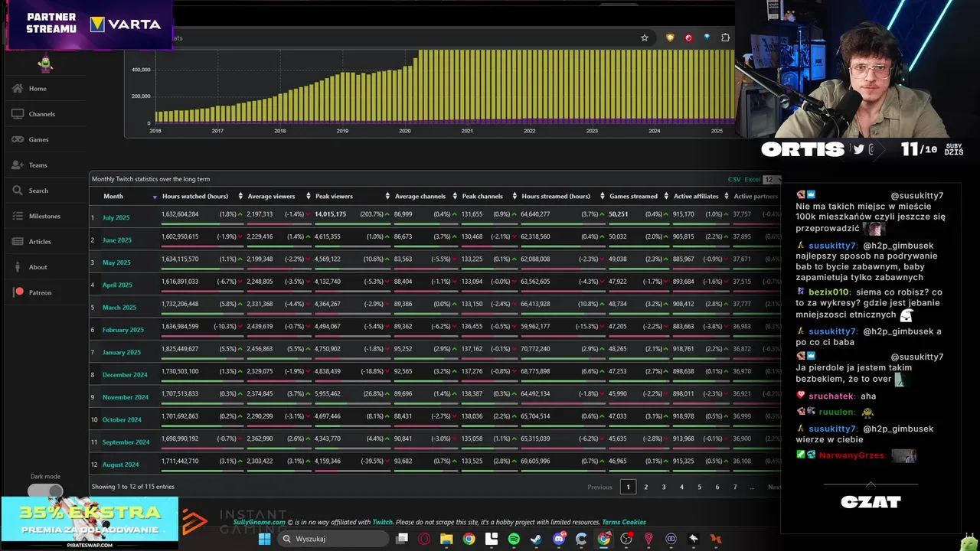Open the Patreon red circle icon
Screen dimensions: 980x551
pos(19,292)
